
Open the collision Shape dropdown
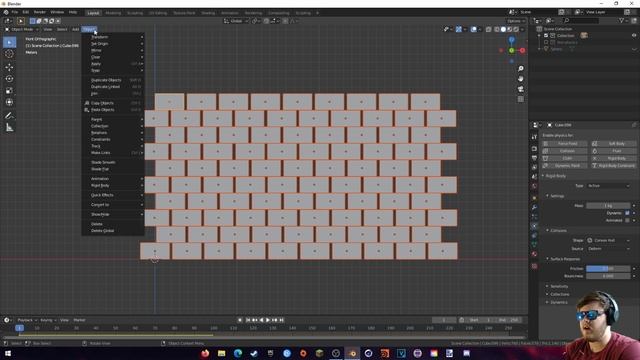click(x=608, y=240)
